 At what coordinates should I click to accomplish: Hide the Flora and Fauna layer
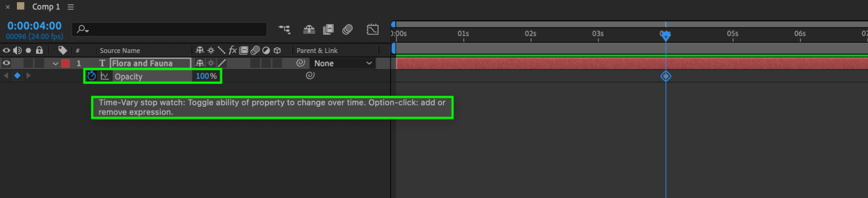tap(7, 63)
